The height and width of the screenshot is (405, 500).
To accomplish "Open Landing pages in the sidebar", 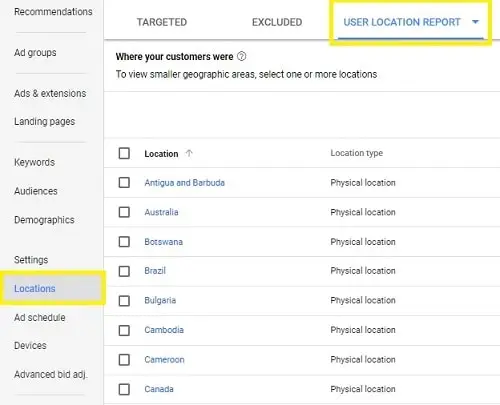I will tap(44, 122).
